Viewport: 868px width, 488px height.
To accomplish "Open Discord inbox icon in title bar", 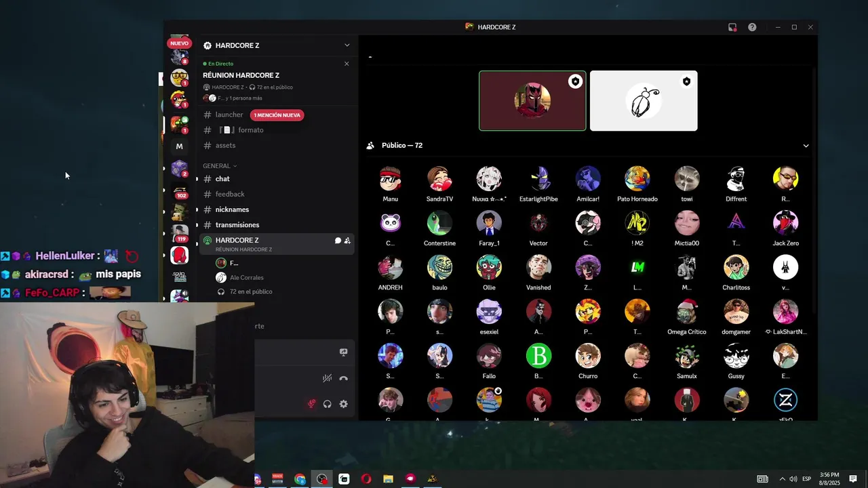I will (732, 27).
